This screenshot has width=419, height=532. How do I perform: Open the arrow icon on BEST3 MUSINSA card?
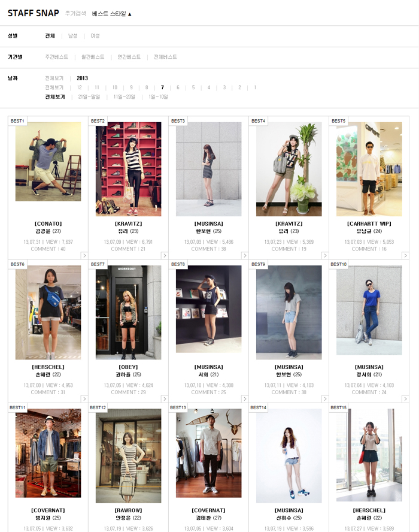[244, 256]
